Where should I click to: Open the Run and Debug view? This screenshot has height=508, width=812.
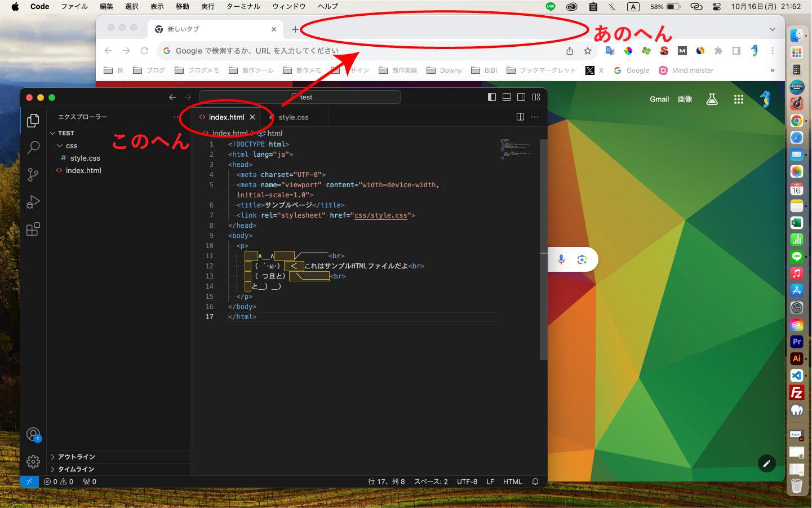(33, 202)
